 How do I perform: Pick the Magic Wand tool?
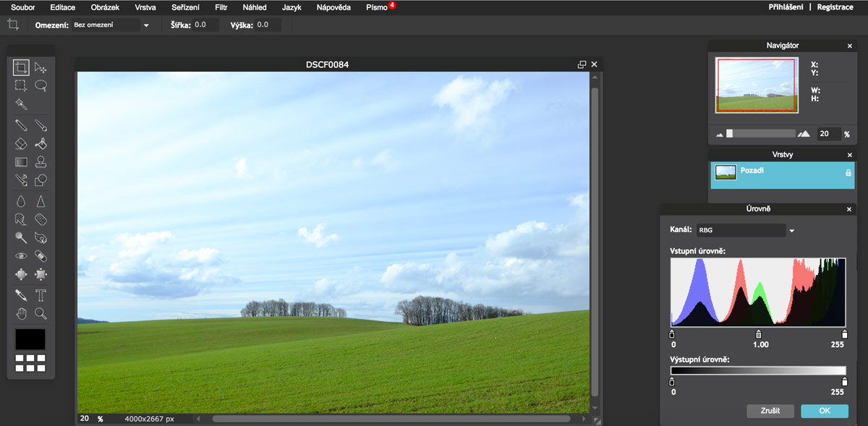pos(21,105)
